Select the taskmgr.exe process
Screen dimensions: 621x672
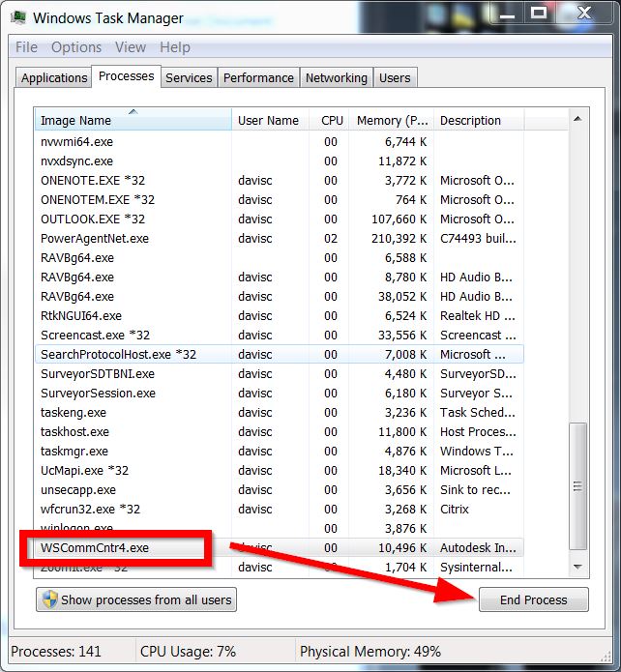pyautogui.click(x=280, y=452)
